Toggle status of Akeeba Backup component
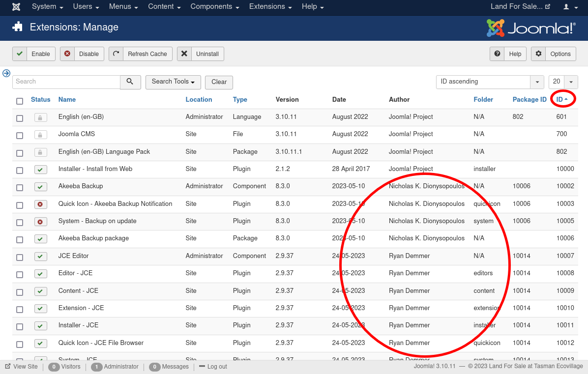The width and height of the screenshot is (588, 374). coord(40,187)
